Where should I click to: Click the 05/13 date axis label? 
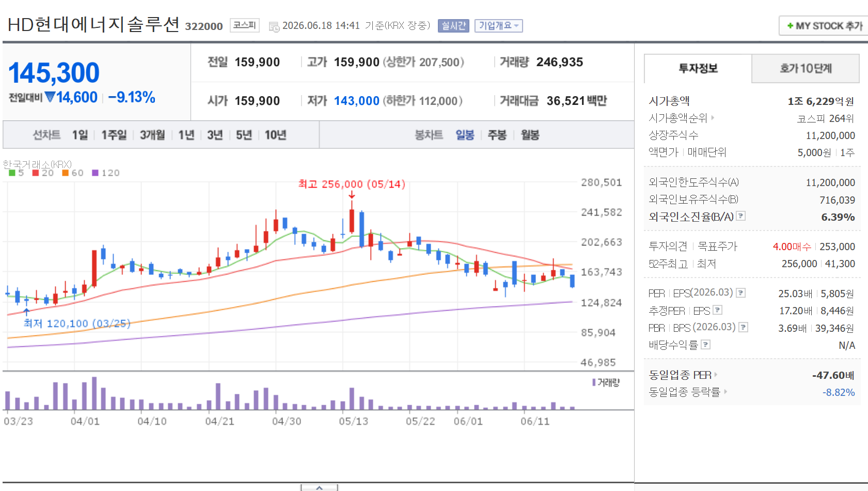(354, 421)
